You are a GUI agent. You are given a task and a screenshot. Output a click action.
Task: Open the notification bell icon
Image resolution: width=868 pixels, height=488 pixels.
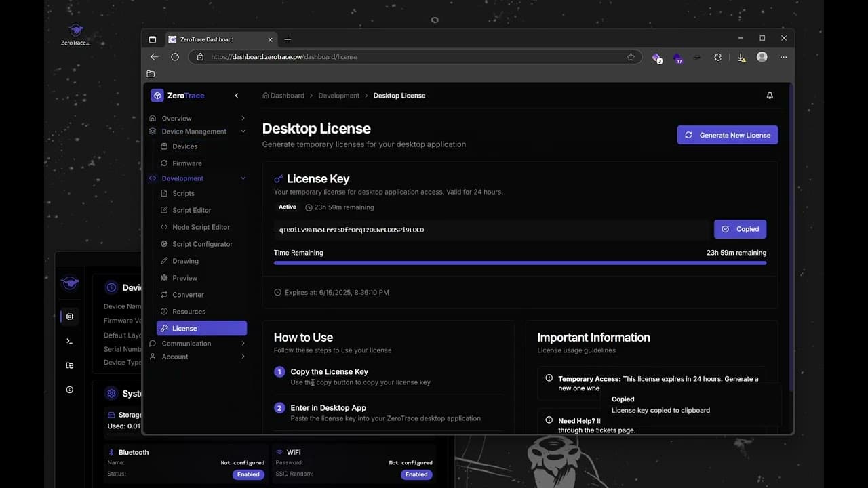[770, 96]
